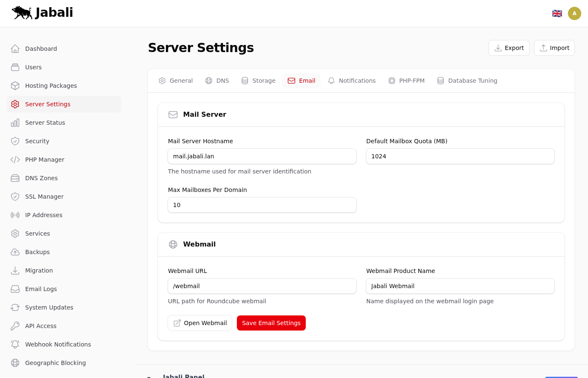This screenshot has width=588, height=378.
Task: Open the language flag selector
Action: click(557, 13)
